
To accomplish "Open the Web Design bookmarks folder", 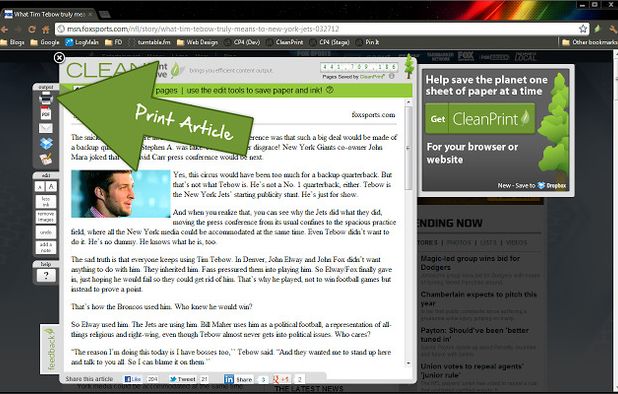I will [x=197, y=42].
